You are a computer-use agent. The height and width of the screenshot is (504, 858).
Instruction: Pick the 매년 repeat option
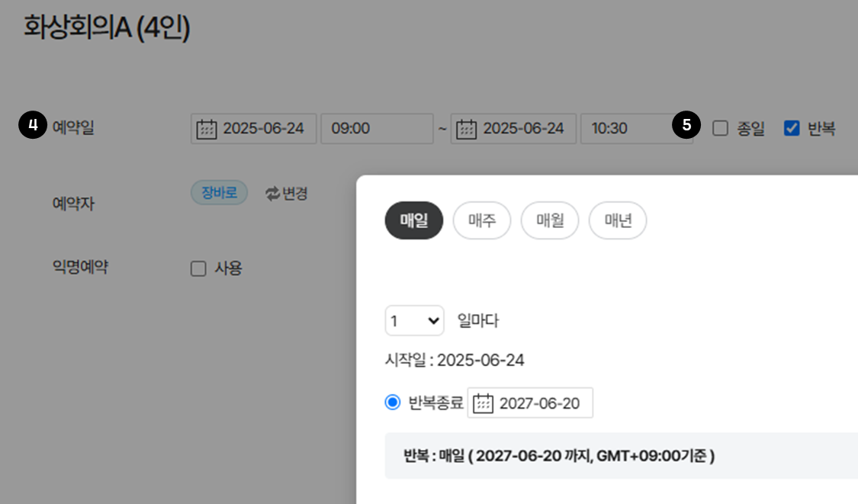[x=618, y=220]
